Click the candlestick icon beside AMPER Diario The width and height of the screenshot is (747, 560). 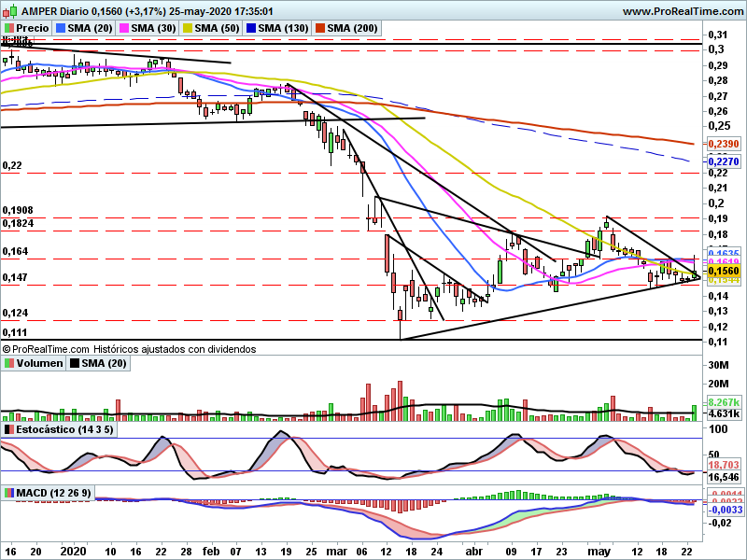(9, 10)
